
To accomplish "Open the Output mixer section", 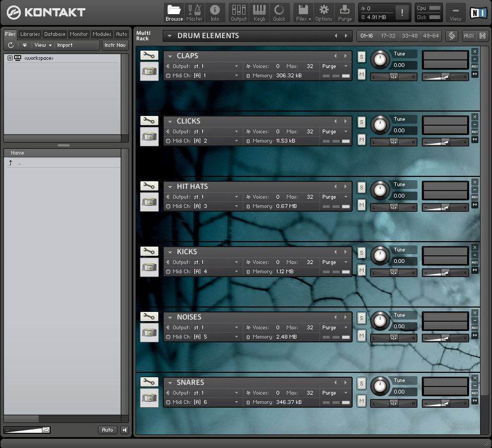I will point(238,13).
